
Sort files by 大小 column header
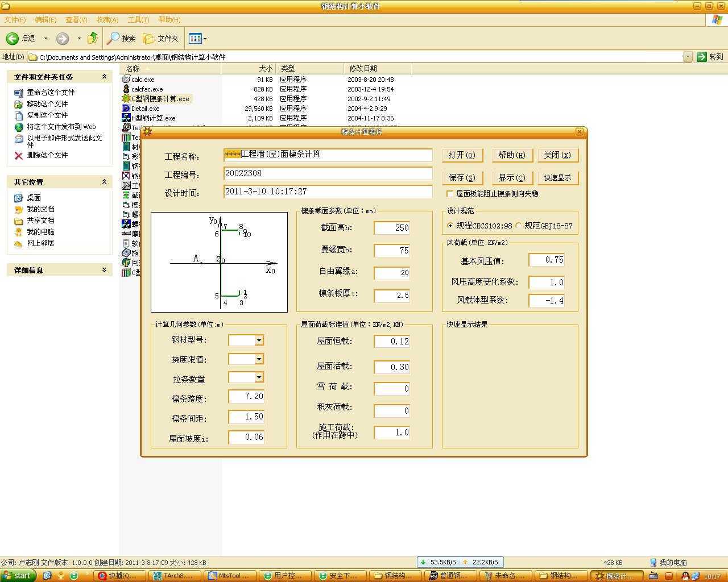(x=248, y=69)
